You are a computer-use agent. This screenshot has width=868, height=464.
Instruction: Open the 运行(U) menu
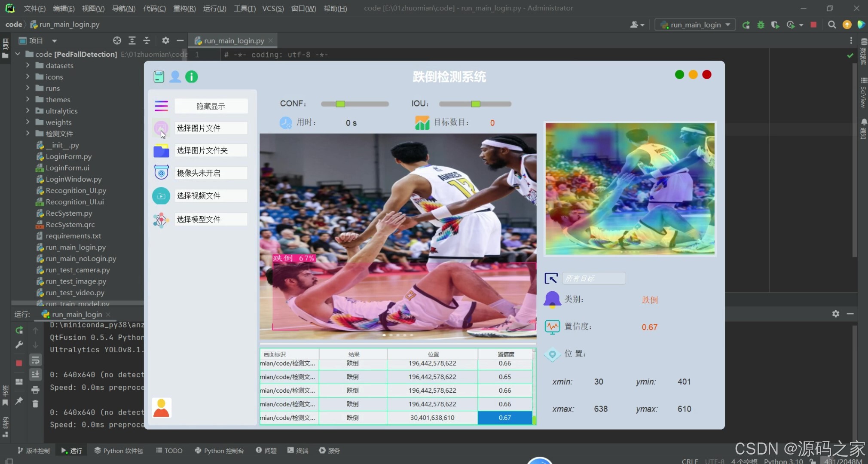pos(214,8)
